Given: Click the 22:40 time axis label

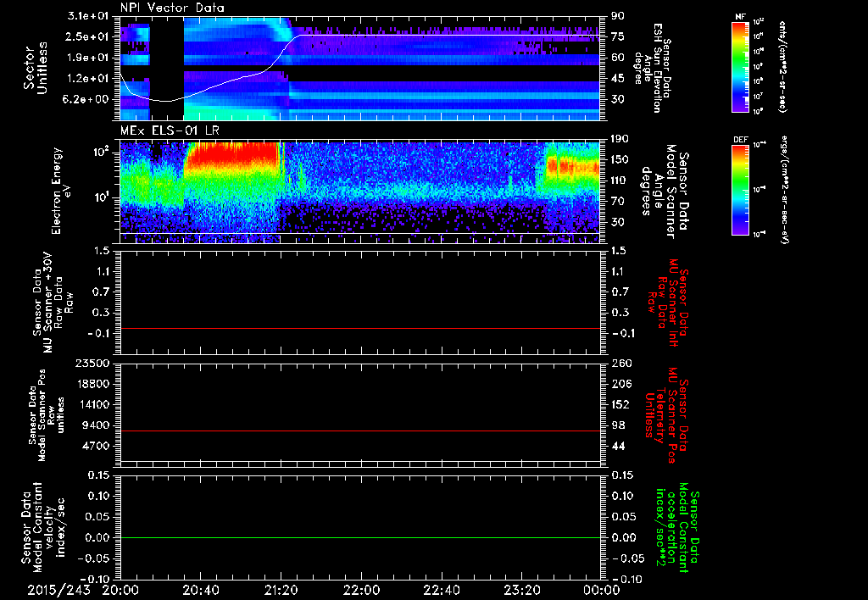Looking at the screenshot, I should (442, 590).
